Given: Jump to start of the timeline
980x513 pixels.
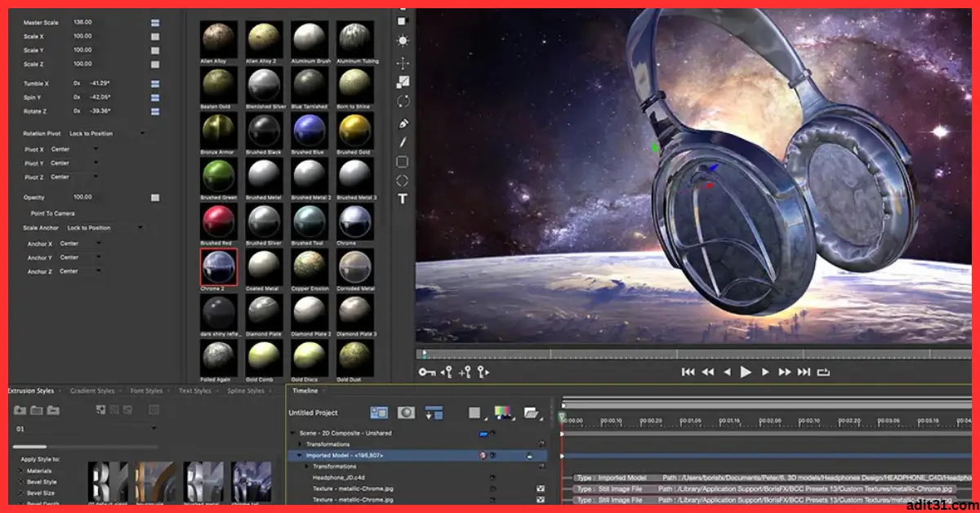Looking at the screenshot, I should (x=688, y=372).
